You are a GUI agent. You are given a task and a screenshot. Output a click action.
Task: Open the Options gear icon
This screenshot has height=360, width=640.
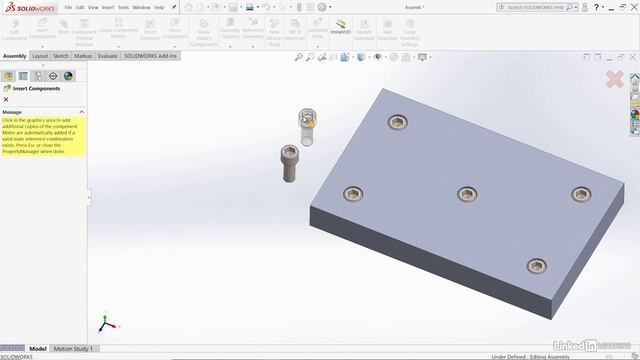point(322,7)
